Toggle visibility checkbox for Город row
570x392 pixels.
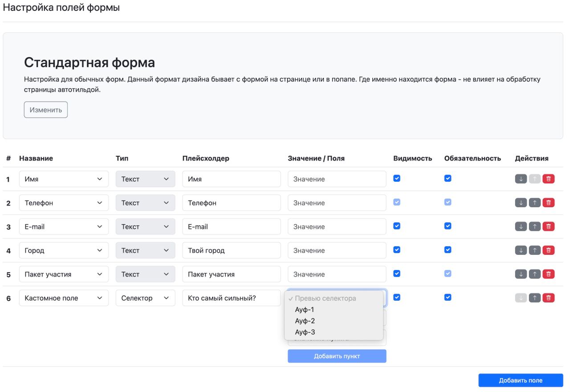click(397, 250)
